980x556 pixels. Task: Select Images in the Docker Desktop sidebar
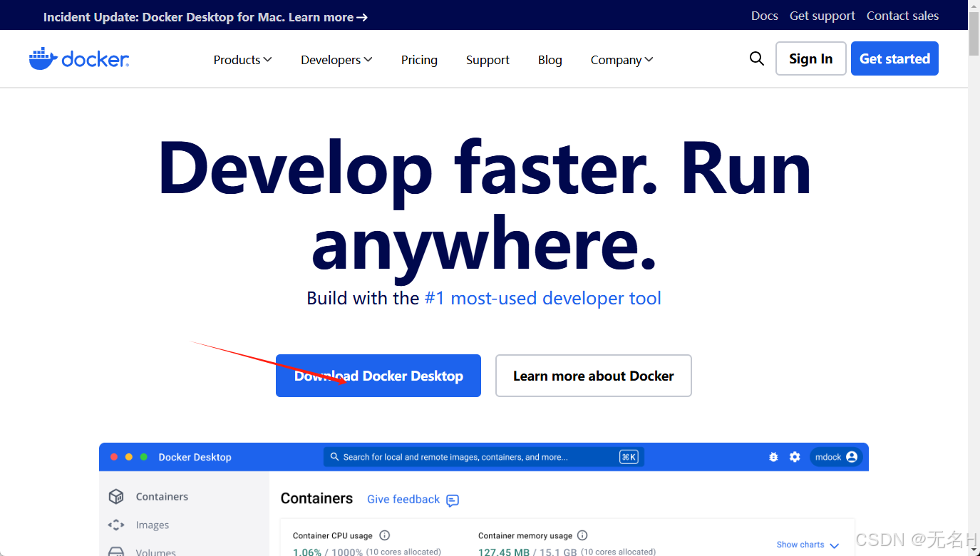(153, 525)
